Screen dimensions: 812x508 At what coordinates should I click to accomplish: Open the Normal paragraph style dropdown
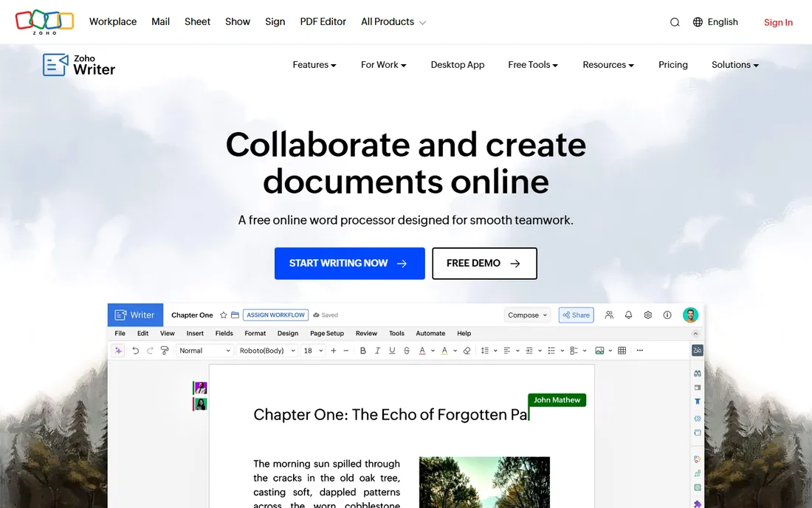[x=204, y=351]
